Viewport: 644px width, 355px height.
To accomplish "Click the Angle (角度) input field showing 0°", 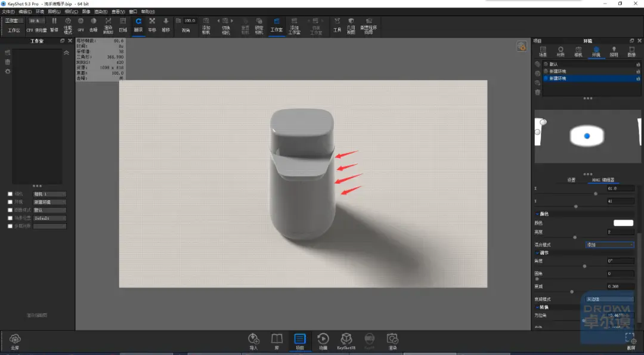I will click(x=621, y=261).
